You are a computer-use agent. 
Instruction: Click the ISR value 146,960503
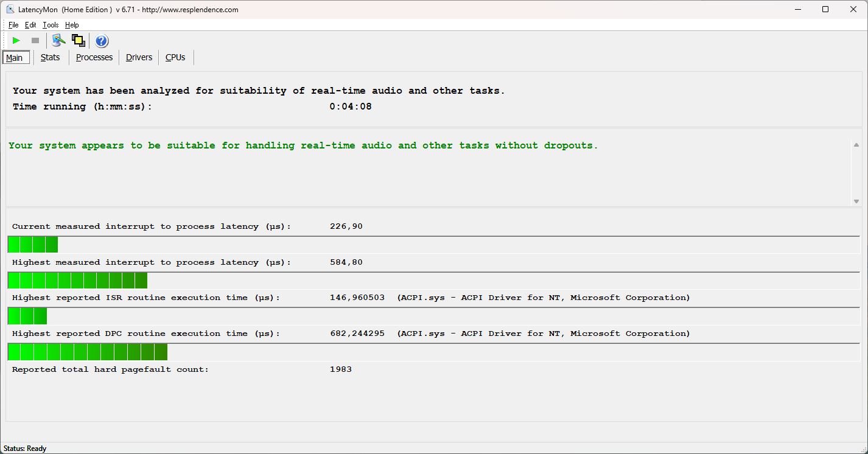(357, 298)
